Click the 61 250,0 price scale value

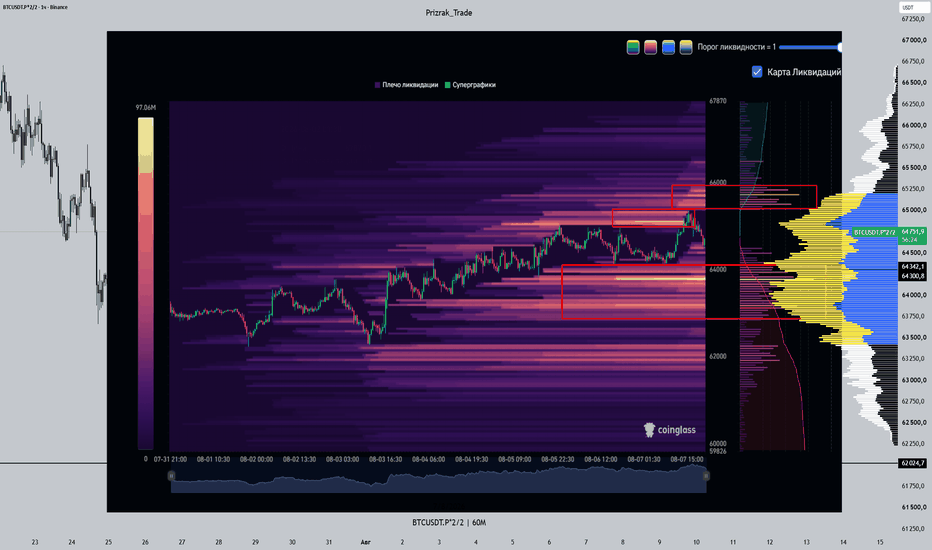point(914,528)
